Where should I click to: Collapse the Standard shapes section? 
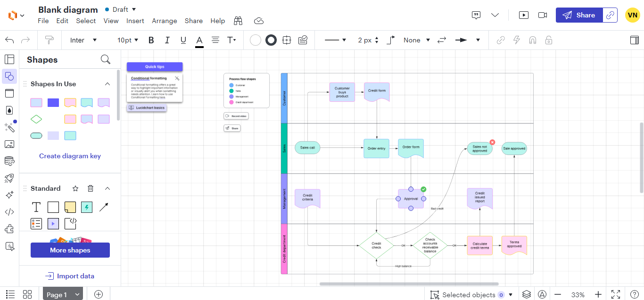(x=107, y=188)
